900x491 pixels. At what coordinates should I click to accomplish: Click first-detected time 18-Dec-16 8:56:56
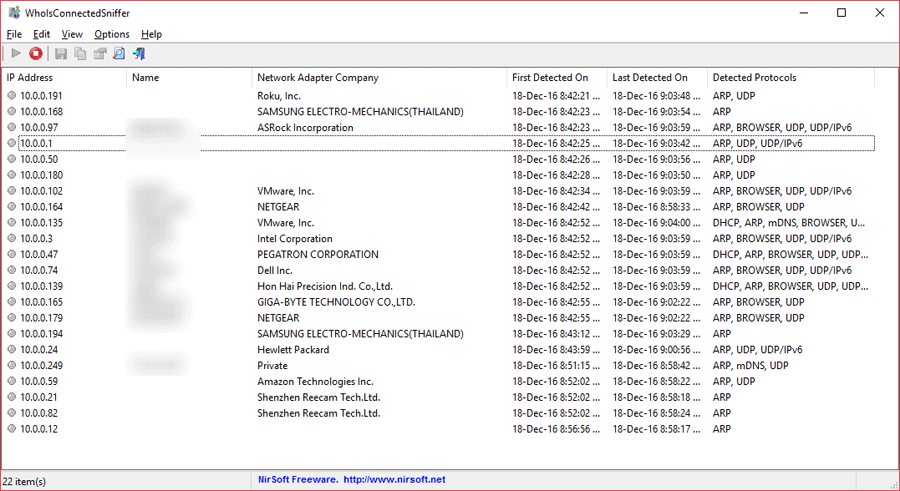pyautogui.click(x=556, y=429)
